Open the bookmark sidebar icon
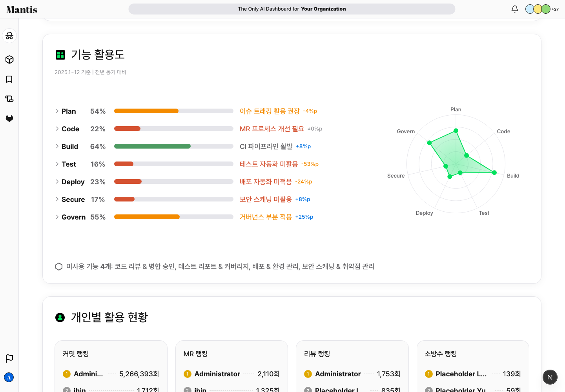Image resolution: width=565 pixels, height=392 pixels. point(9,79)
